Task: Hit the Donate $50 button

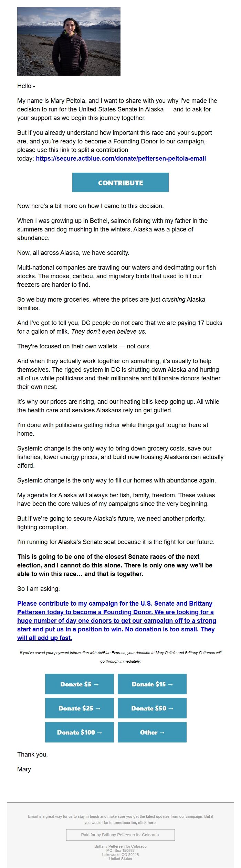Action: [x=152, y=708]
